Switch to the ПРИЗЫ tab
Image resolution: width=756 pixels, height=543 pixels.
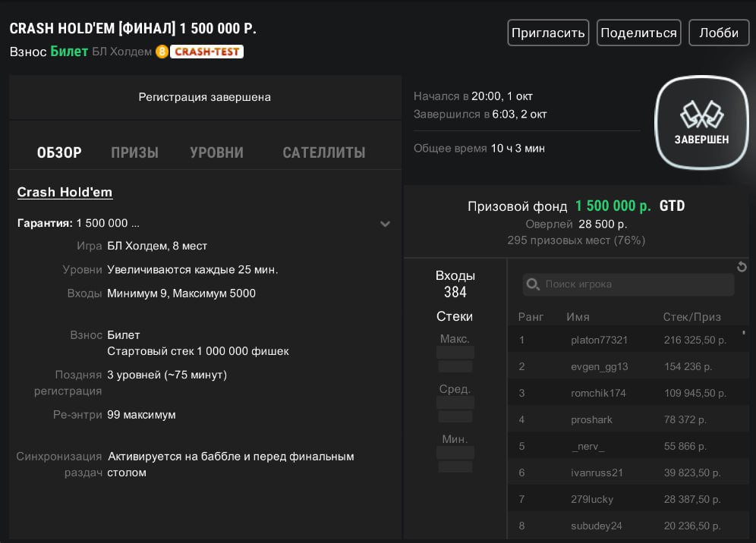coord(134,152)
